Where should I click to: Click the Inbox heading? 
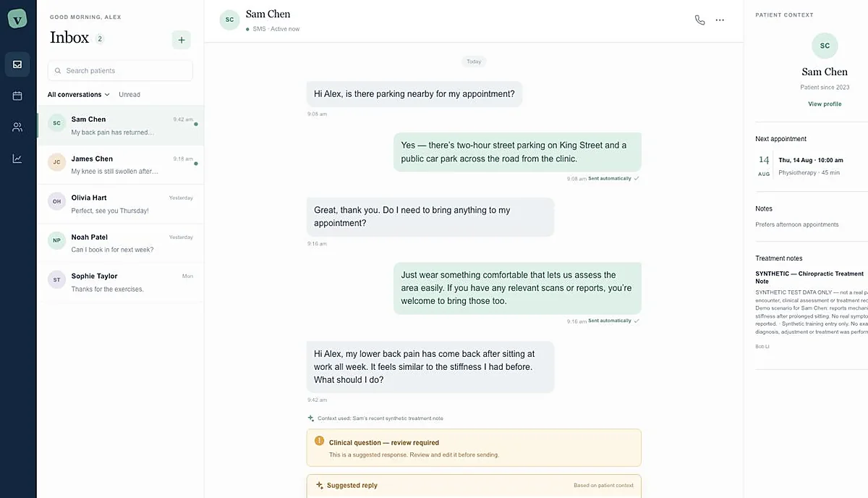[x=69, y=38]
